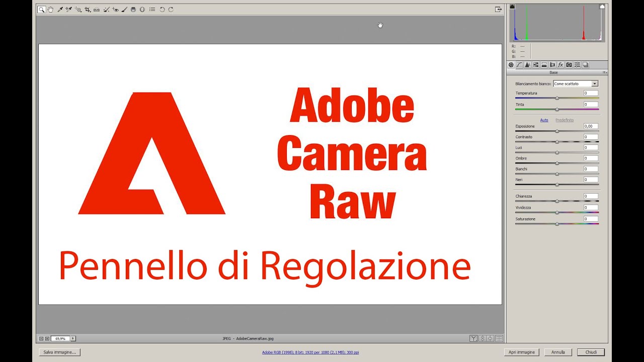The height and width of the screenshot is (362, 644).
Task: Open the Effects fx tab
Action: (560, 65)
